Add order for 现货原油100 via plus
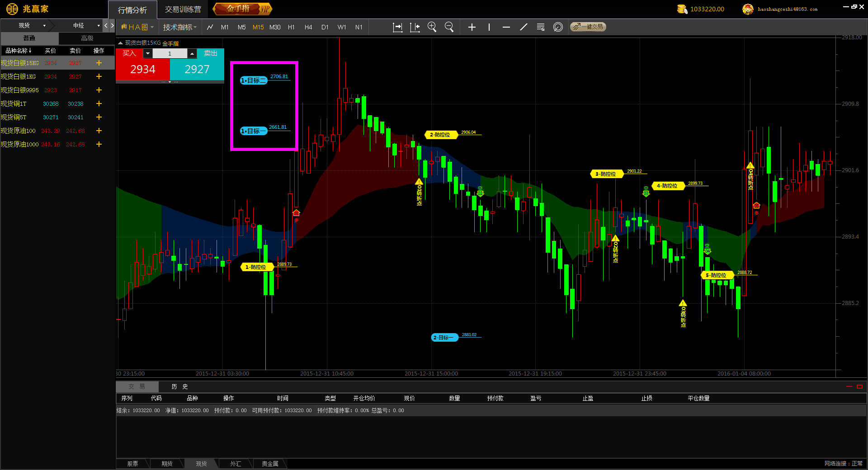 (99, 131)
